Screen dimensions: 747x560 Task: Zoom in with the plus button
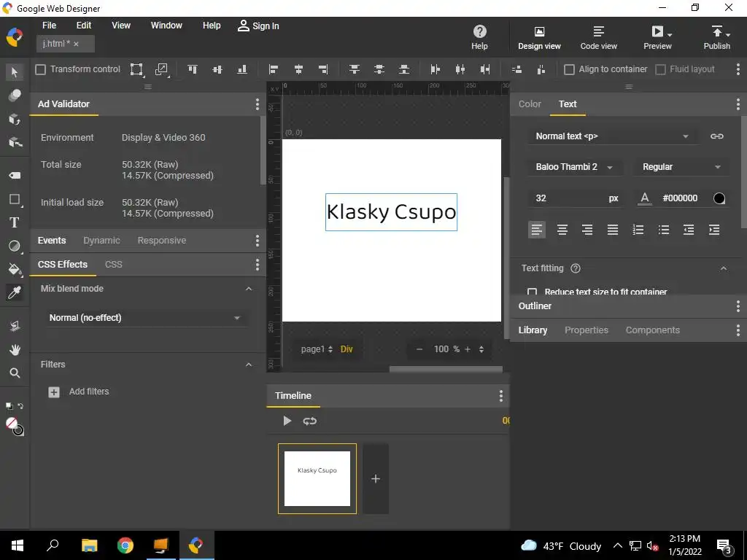[x=468, y=349]
